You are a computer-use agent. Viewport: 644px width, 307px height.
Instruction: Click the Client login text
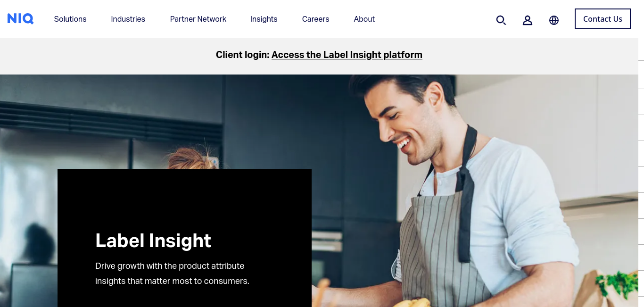242,55
